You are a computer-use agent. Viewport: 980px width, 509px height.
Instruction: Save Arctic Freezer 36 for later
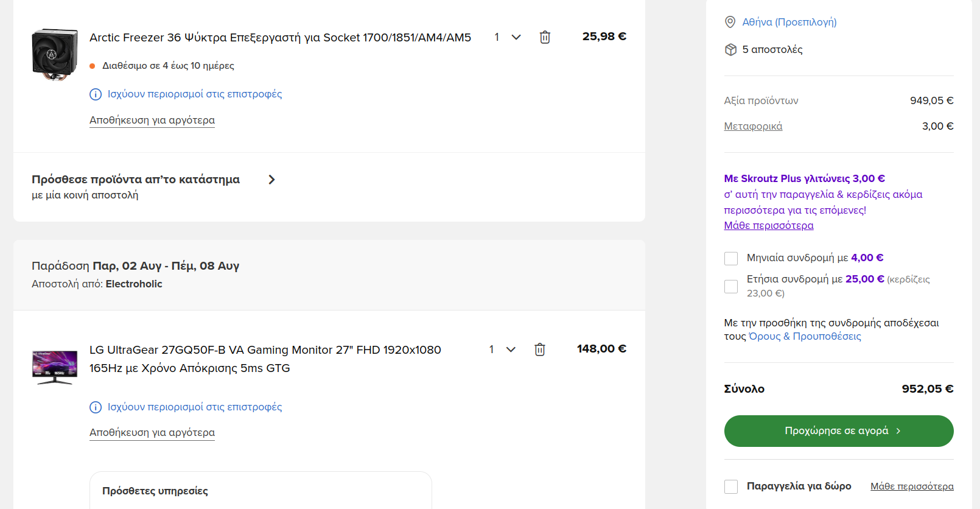tap(152, 120)
